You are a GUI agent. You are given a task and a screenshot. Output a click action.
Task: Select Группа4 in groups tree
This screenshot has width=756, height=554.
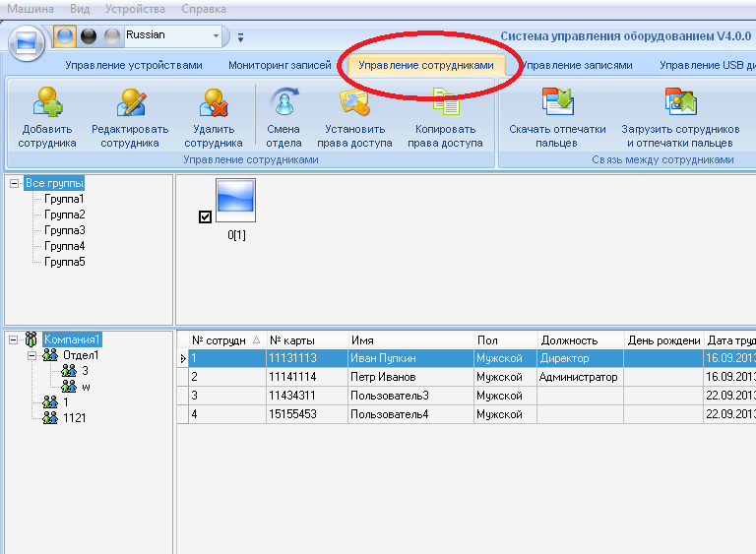[x=65, y=246]
